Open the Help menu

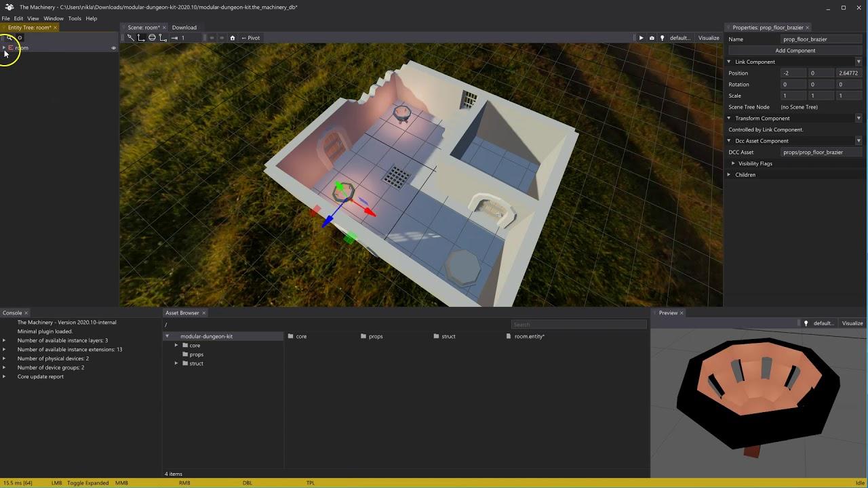[x=91, y=18]
